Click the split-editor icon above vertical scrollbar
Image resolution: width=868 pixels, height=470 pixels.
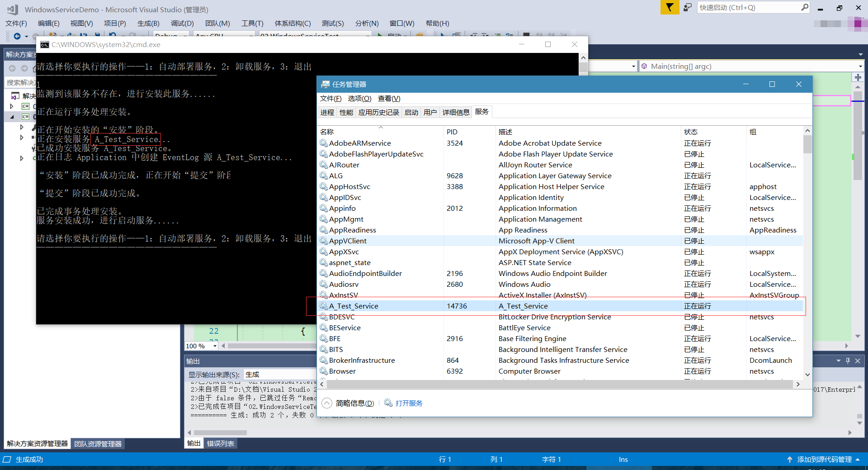click(858, 77)
